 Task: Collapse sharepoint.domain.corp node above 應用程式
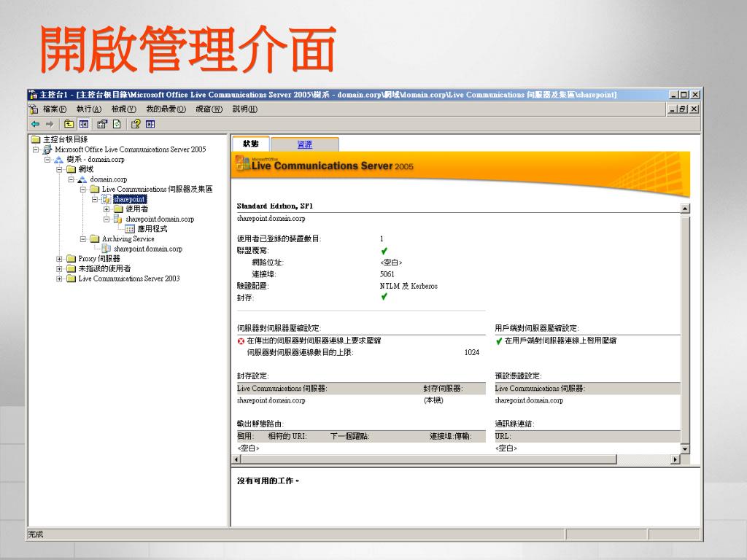coord(107,219)
